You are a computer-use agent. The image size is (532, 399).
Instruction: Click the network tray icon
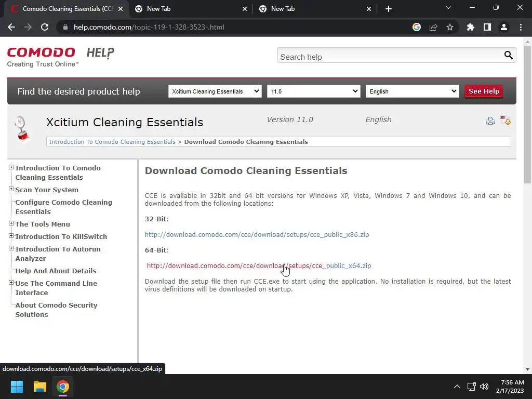[x=471, y=387]
